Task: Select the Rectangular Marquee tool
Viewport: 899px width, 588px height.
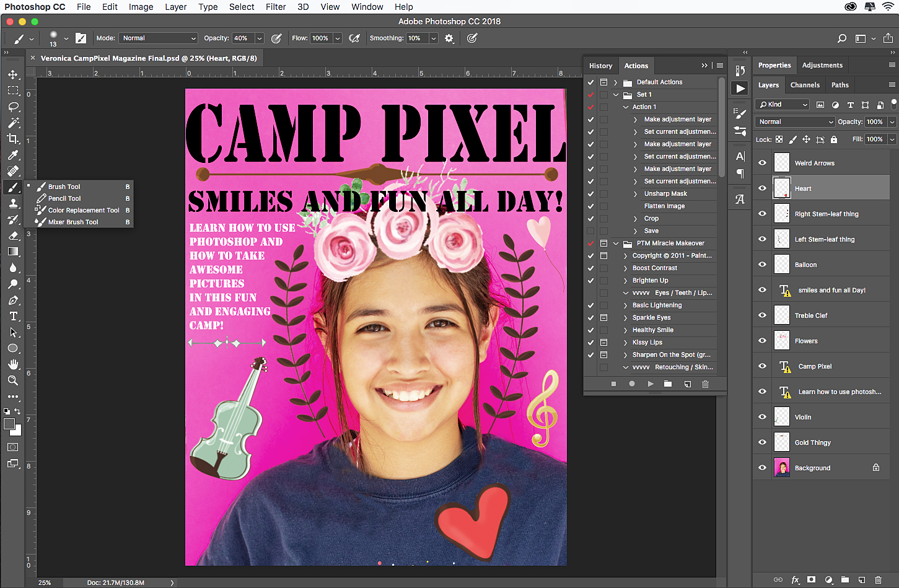Action: tap(13, 90)
